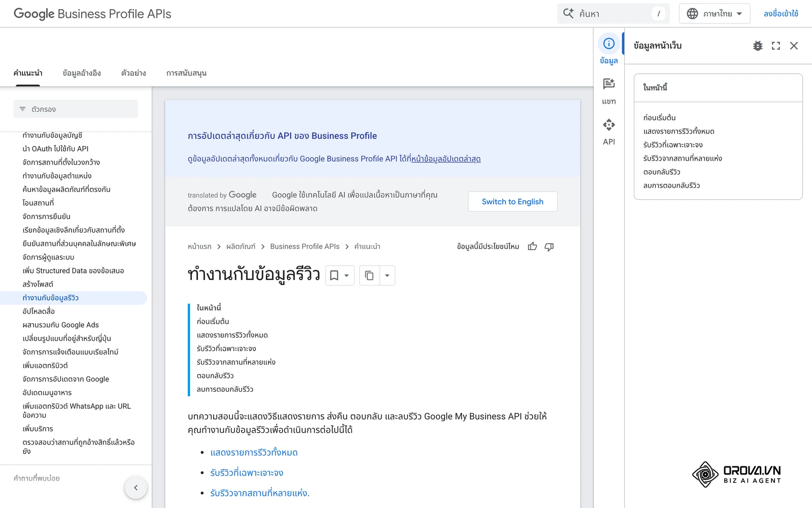
Task: Click the Switch to English button
Action: pyautogui.click(x=513, y=202)
